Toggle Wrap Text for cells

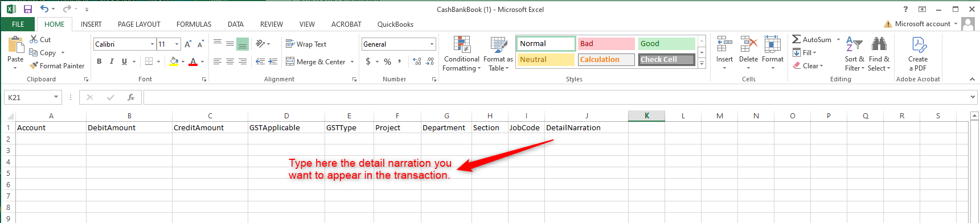point(306,44)
